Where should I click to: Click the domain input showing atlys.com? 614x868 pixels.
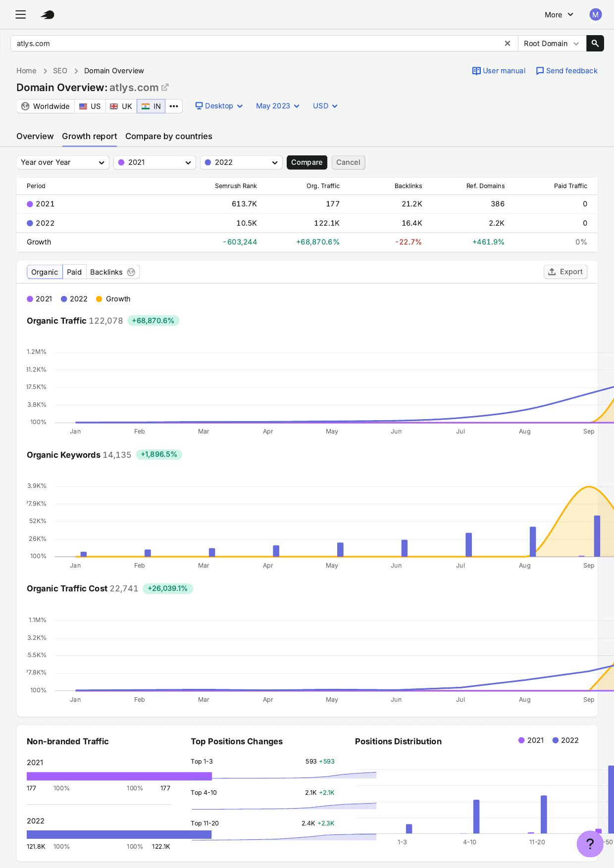tap(257, 44)
